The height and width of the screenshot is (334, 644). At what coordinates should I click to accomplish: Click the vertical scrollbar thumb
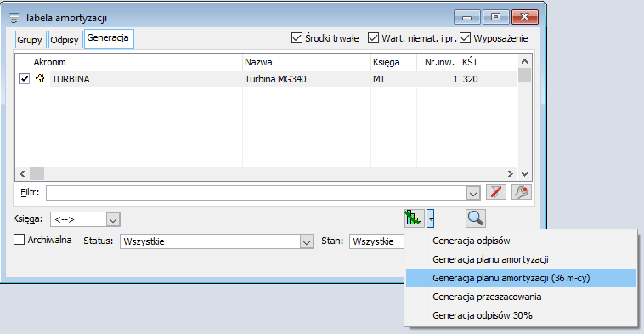524,76
